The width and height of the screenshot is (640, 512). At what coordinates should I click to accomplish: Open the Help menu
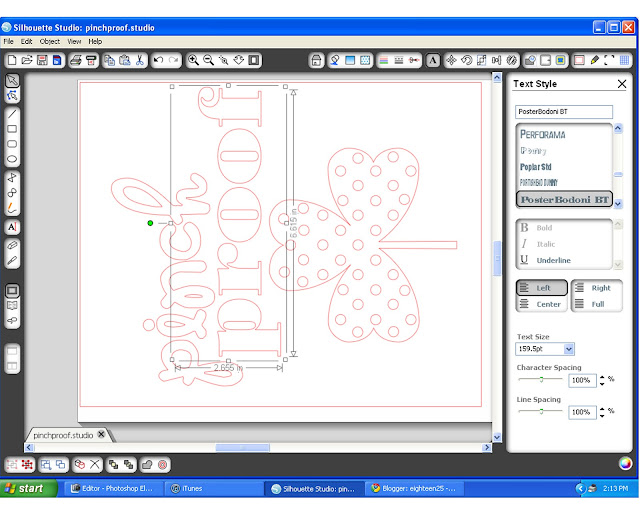point(95,41)
